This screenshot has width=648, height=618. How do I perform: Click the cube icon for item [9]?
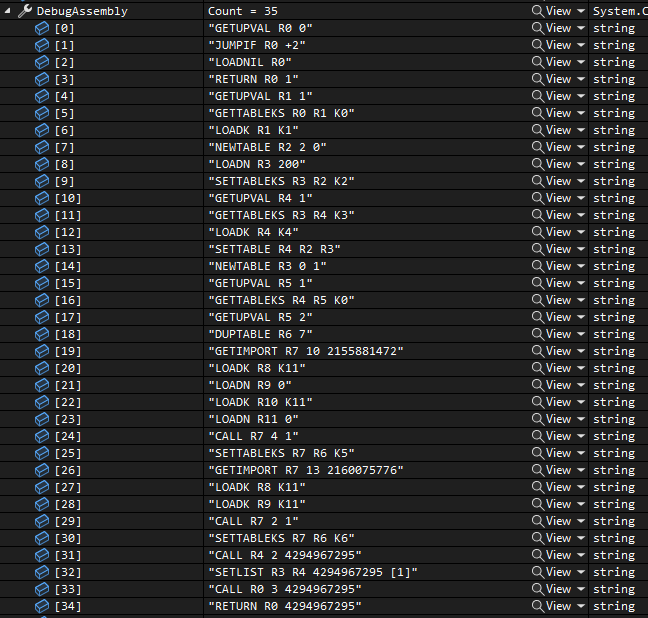tap(42, 181)
